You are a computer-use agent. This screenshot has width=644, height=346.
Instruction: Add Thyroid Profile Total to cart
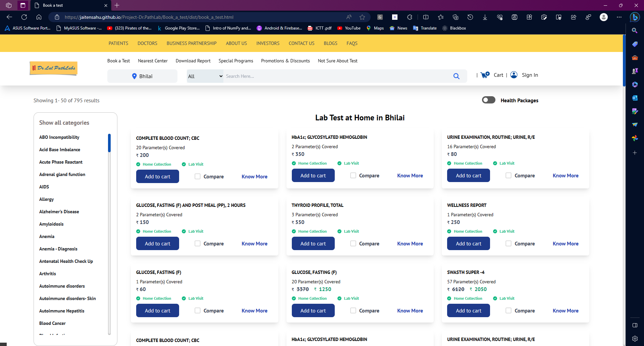(x=313, y=243)
